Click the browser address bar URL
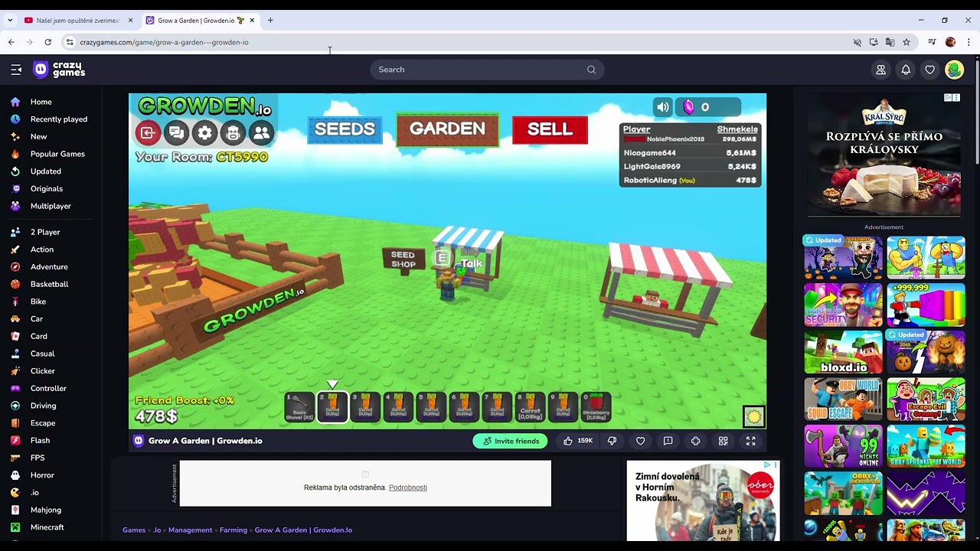The height and width of the screenshot is (551, 980). click(164, 42)
